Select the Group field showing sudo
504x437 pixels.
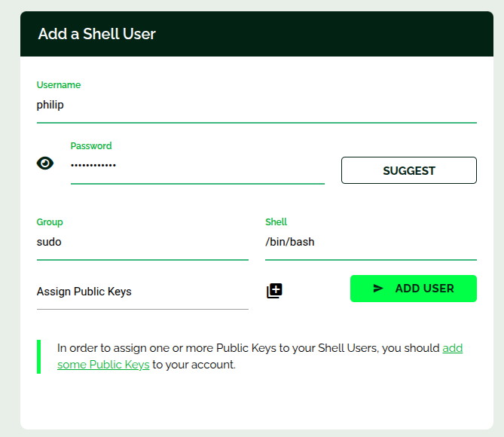click(x=142, y=243)
